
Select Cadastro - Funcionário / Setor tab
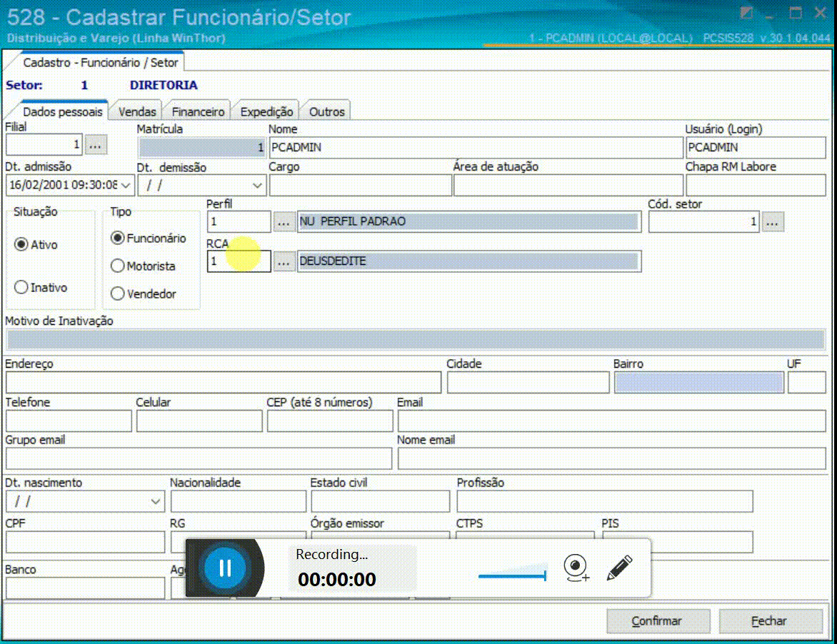[101, 62]
